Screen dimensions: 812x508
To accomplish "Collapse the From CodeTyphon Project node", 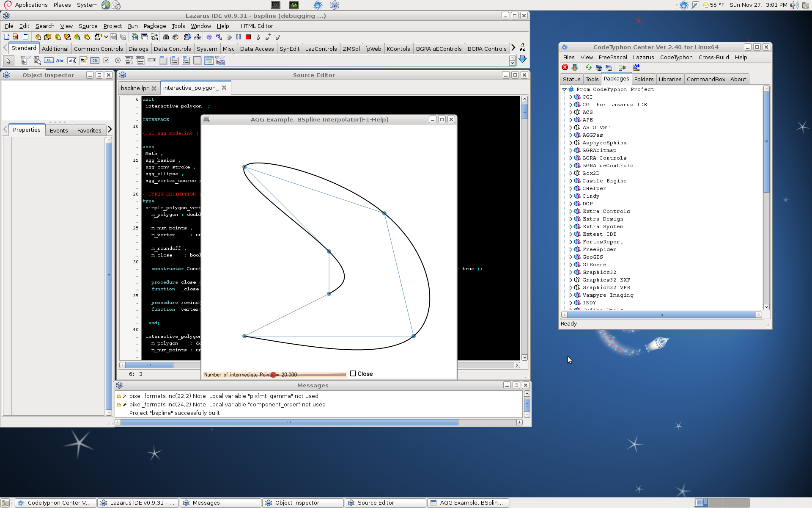I will 564,89.
